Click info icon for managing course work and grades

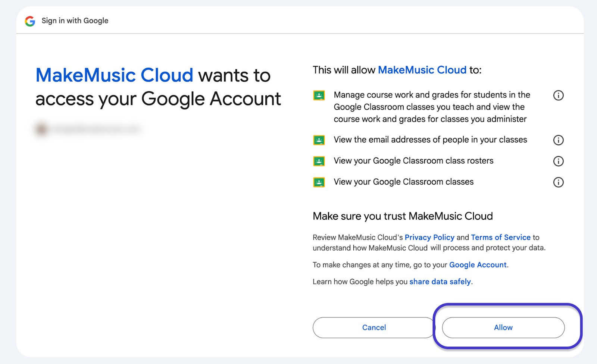(x=558, y=95)
